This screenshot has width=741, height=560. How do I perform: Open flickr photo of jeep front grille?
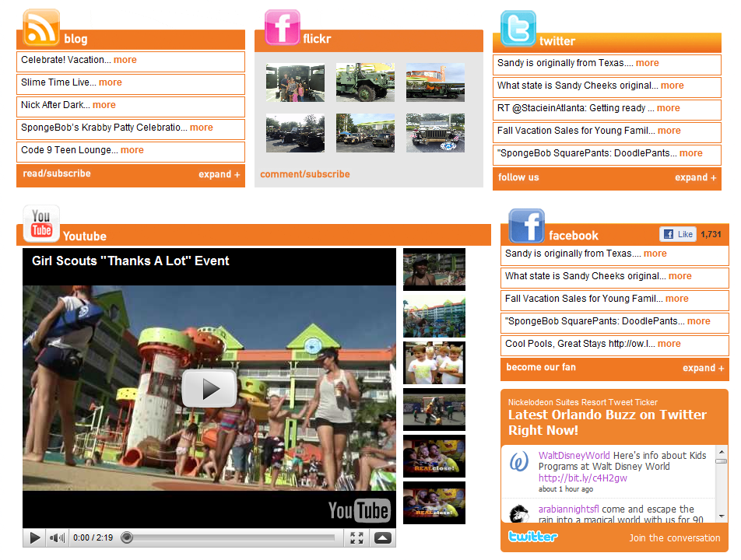[435, 133]
